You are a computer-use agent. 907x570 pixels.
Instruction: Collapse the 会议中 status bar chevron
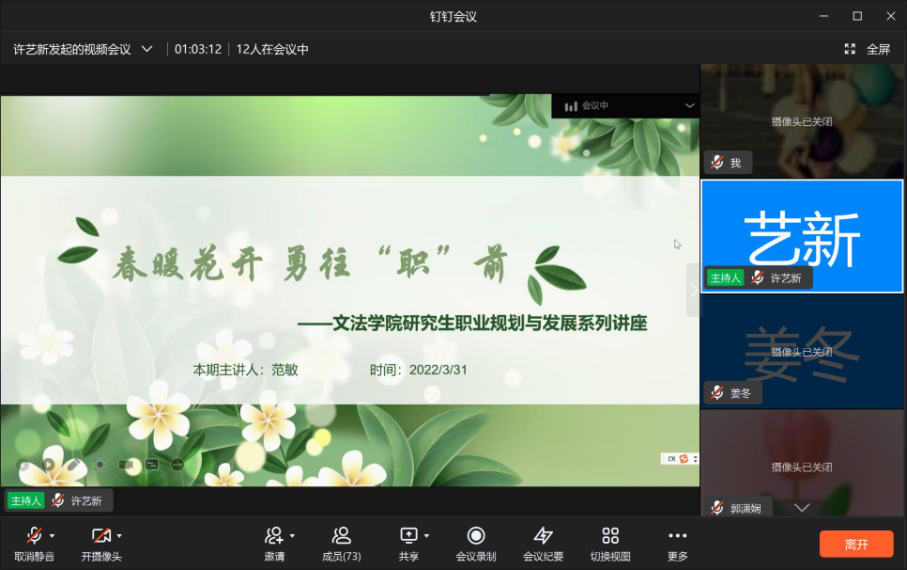click(689, 106)
